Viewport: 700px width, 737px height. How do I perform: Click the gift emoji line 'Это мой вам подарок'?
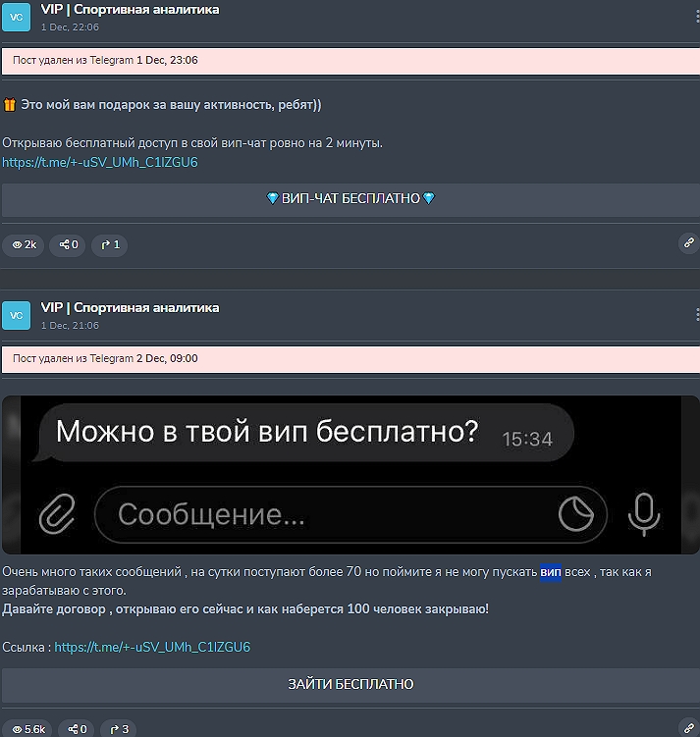tap(162, 104)
